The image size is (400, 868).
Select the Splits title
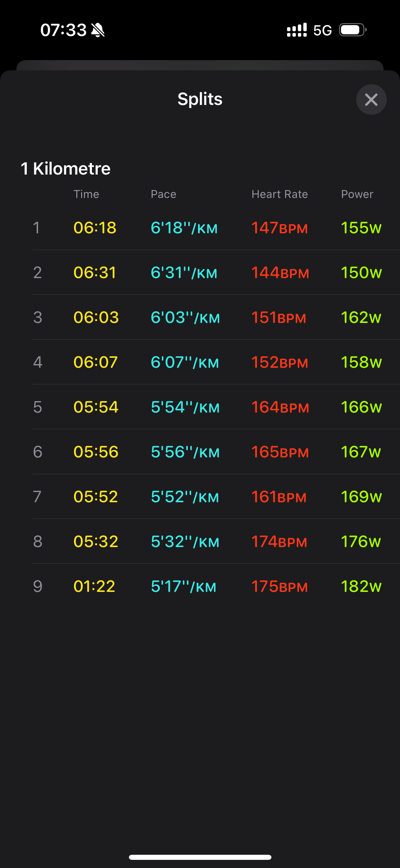click(x=200, y=99)
